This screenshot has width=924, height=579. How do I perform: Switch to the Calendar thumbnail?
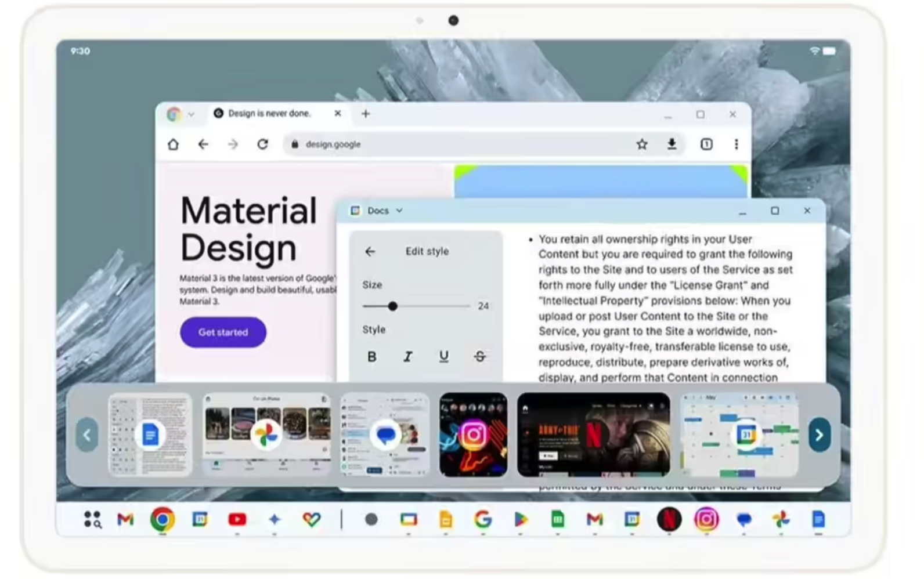740,435
